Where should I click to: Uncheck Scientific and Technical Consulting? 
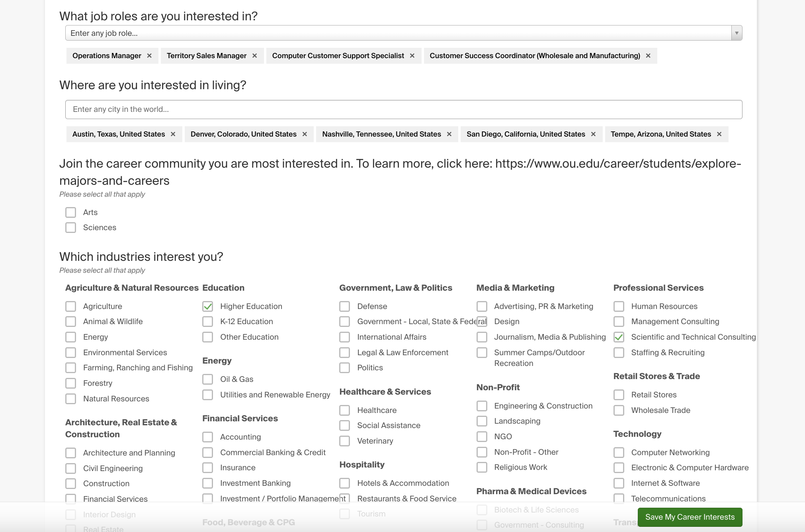coord(619,337)
